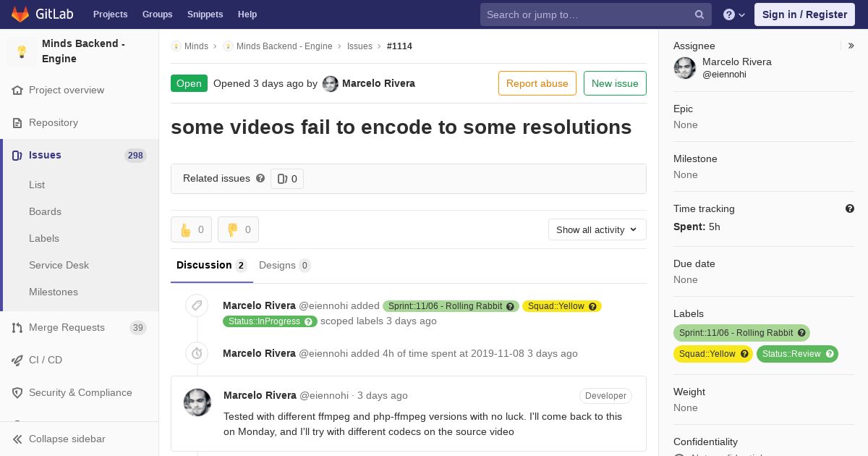Click help icon on Sprint label in activity
This screenshot has width=868, height=456.
pos(510,307)
